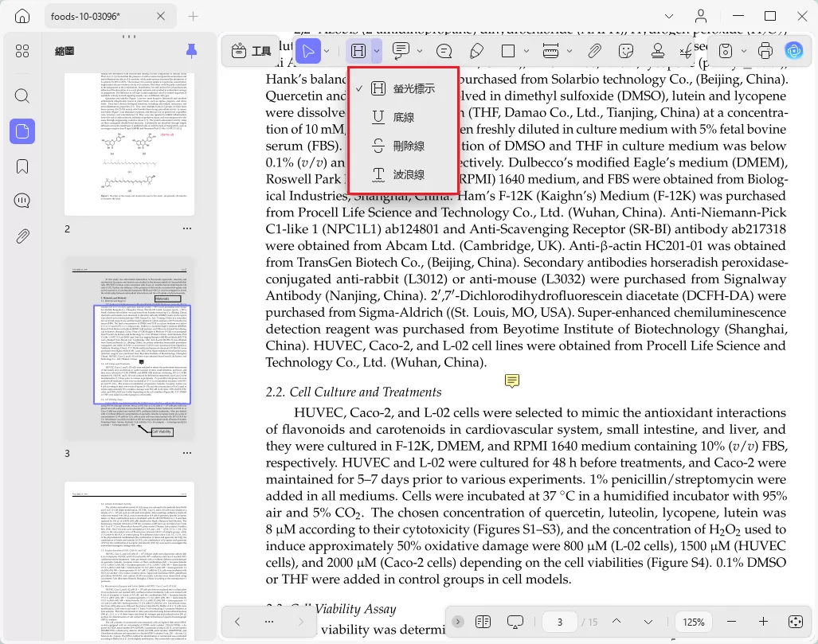The image size is (818, 644).
Task: Select the eraser tool in toolbar
Action: 476,51
